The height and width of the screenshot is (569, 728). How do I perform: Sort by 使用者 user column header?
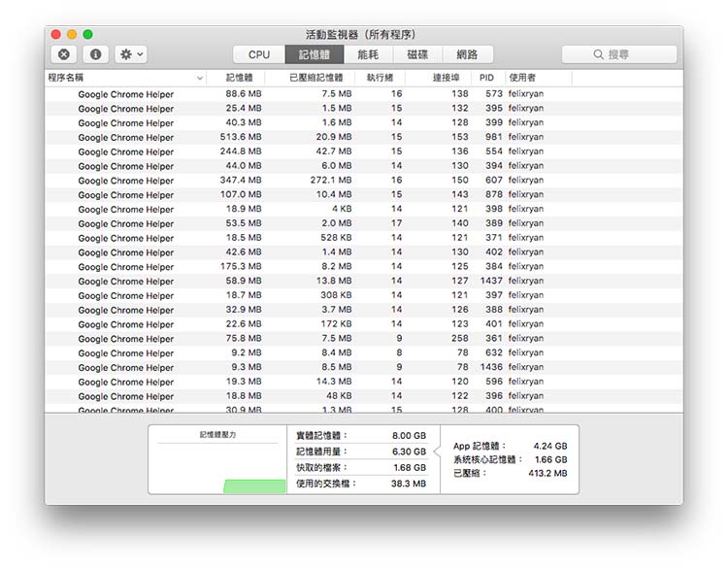point(539,78)
